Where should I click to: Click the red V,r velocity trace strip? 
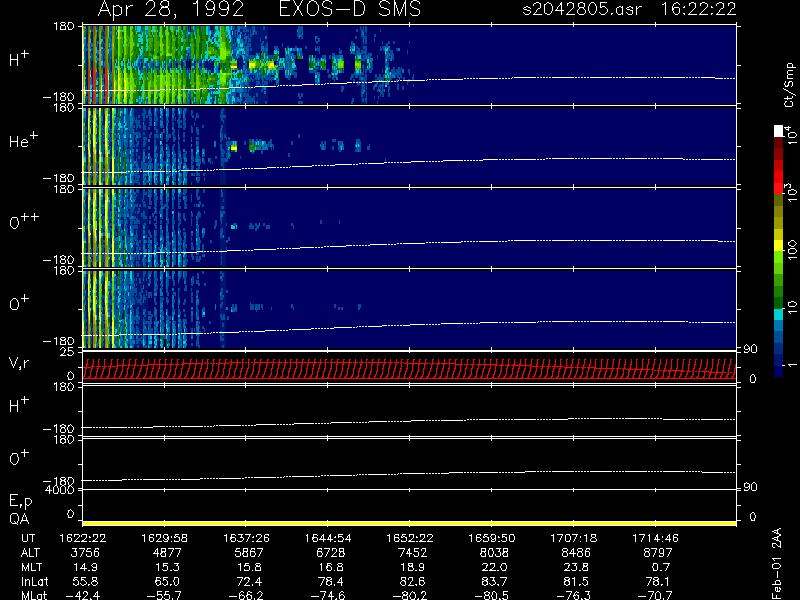410,369
